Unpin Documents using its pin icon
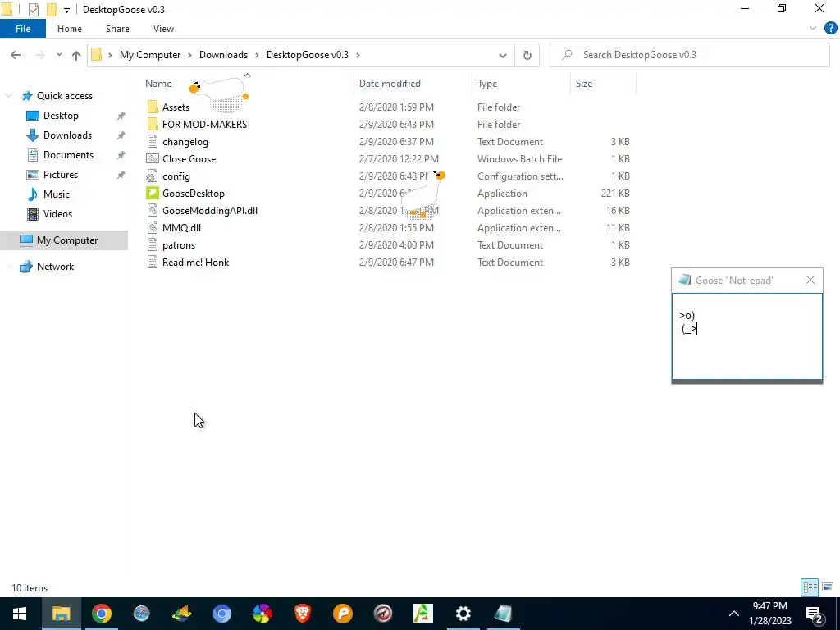840x630 pixels. [121, 155]
